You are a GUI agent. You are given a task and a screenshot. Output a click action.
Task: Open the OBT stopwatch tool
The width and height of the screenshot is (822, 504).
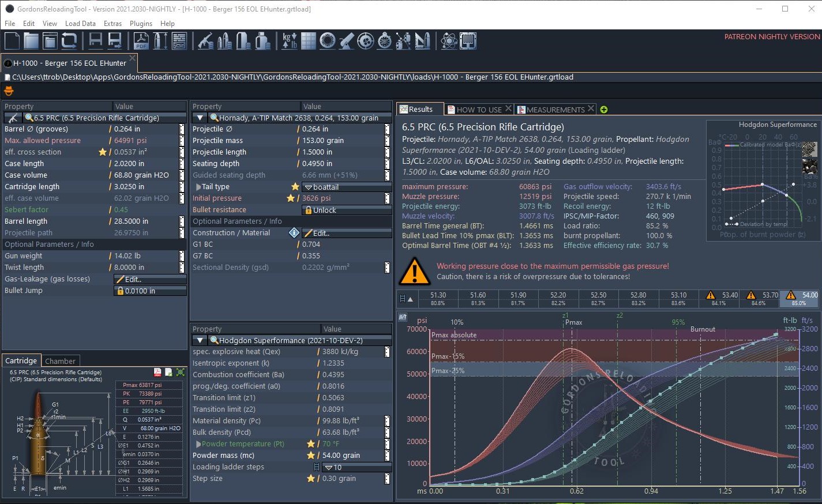(384, 41)
